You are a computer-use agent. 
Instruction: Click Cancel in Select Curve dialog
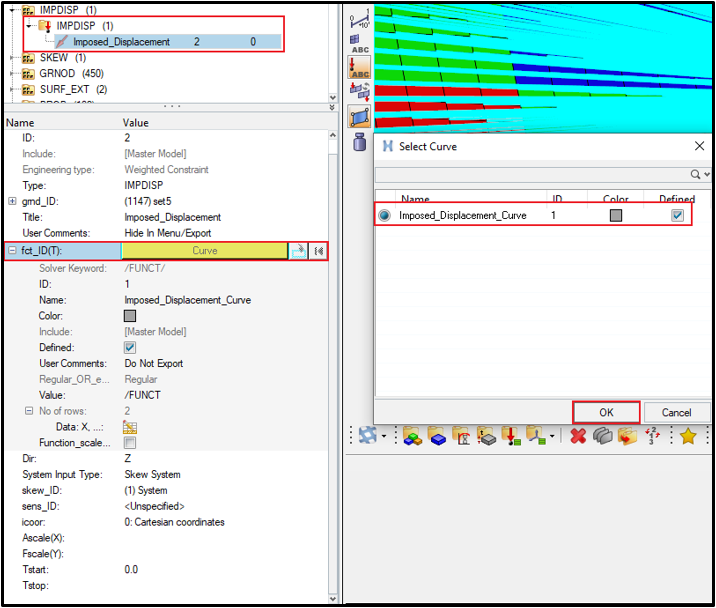(676, 412)
